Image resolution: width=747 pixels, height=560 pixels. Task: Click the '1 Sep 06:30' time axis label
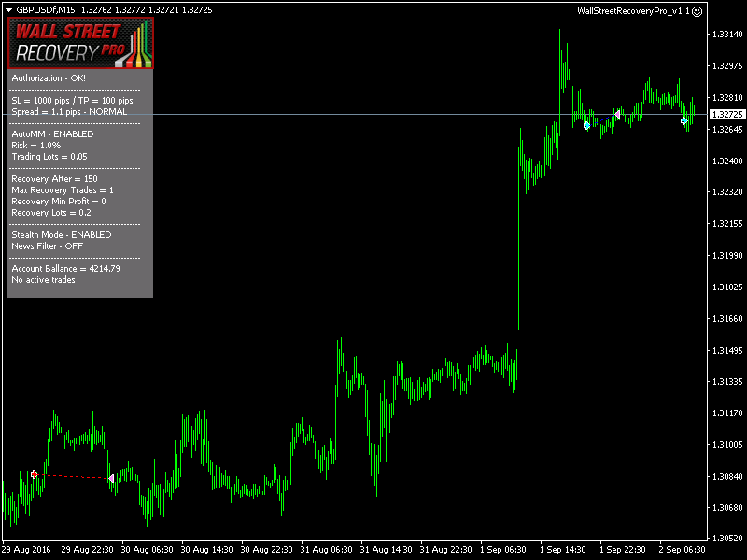tap(503, 550)
